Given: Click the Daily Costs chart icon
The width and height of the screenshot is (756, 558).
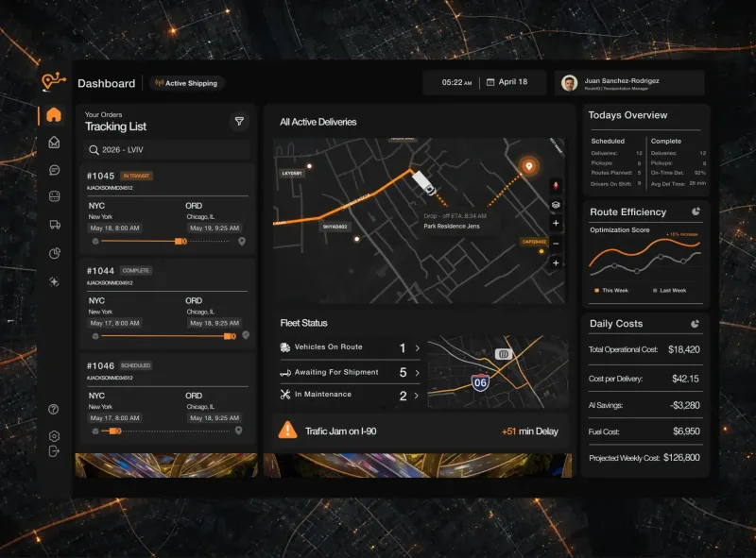Looking at the screenshot, I should pyautogui.click(x=695, y=324).
